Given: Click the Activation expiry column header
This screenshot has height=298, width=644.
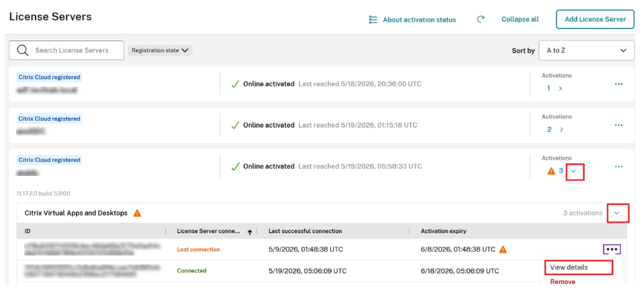Looking at the screenshot, I should click(443, 232).
